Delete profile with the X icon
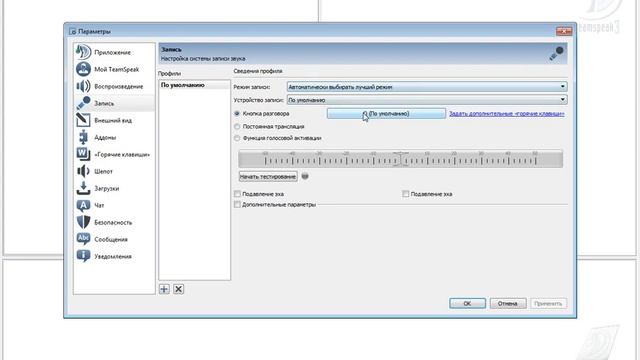Image resolution: width=640 pixels, height=360 pixels. pyautogui.click(x=178, y=289)
